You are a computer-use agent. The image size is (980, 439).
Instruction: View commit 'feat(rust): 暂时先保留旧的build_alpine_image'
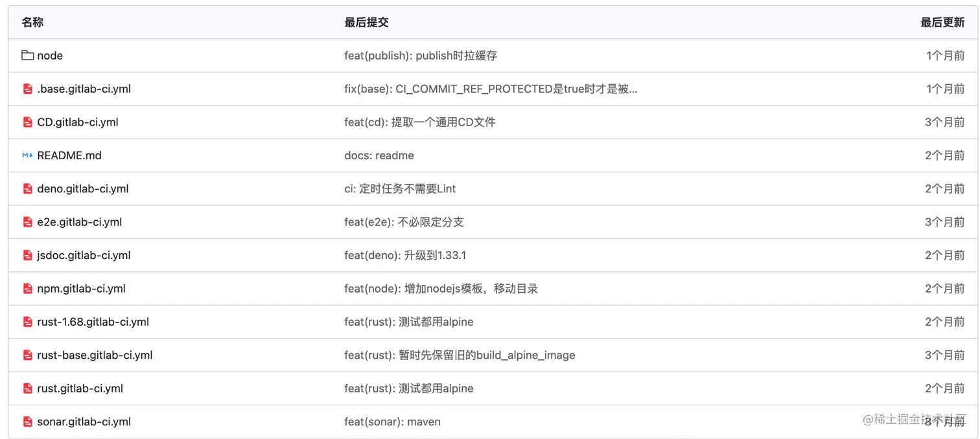pos(460,355)
